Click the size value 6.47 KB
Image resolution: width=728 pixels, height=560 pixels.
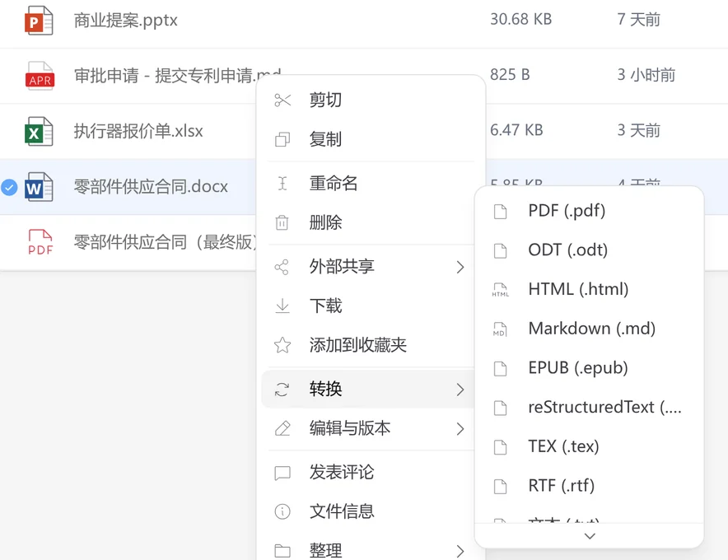point(516,130)
